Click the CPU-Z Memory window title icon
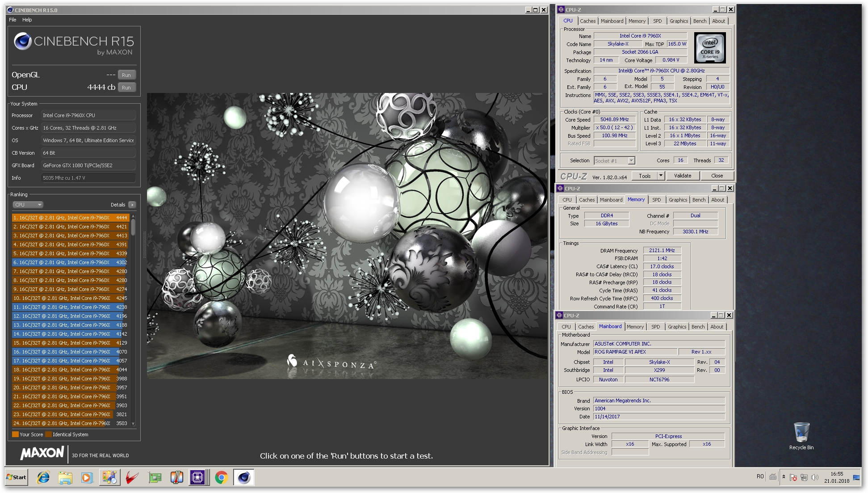The image size is (868, 493). coord(560,188)
